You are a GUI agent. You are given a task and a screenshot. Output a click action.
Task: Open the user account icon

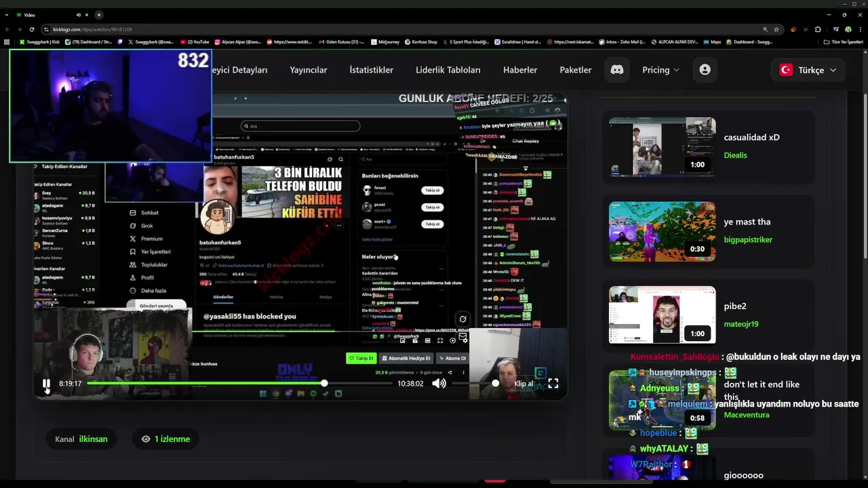pos(705,70)
